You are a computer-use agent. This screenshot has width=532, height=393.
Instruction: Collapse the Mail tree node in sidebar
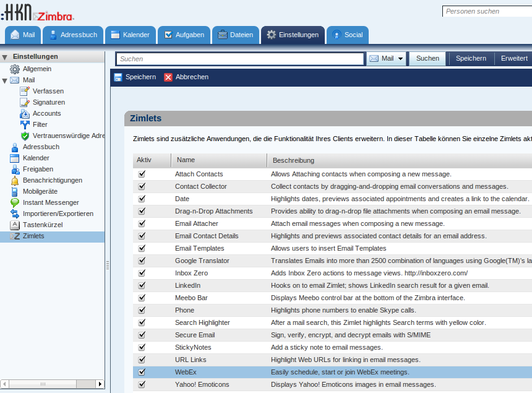click(5, 80)
